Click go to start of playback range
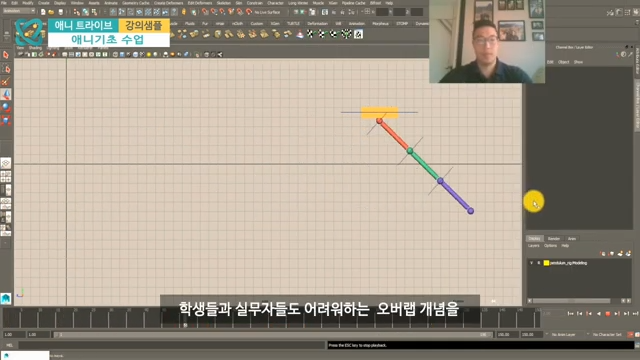Image resolution: width=640 pixels, height=360 pixels. tap(570, 313)
